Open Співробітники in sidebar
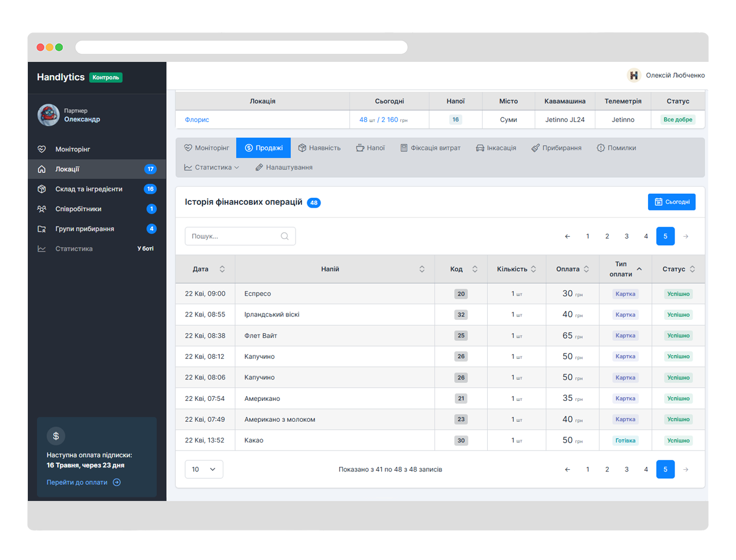This screenshot has width=736, height=560. click(x=97, y=209)
